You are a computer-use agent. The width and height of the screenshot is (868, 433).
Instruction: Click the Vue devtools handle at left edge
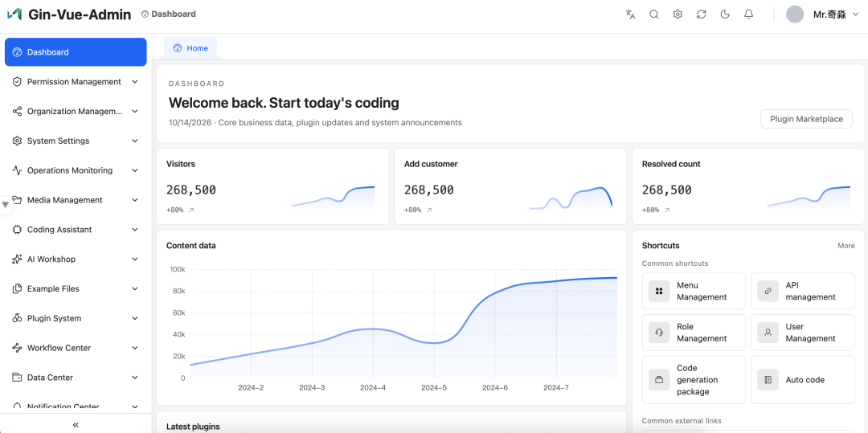pyautogui.click(x=6, y=204)
